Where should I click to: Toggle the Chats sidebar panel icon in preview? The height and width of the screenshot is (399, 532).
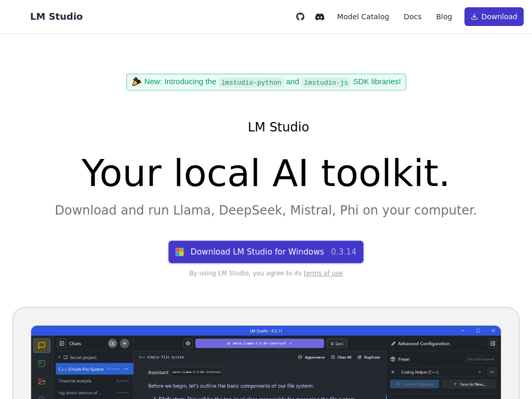(62, 343)
